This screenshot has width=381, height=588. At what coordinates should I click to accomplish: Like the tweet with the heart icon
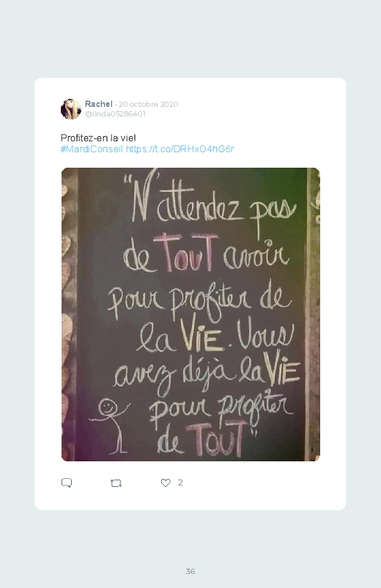tap(166, 483)
